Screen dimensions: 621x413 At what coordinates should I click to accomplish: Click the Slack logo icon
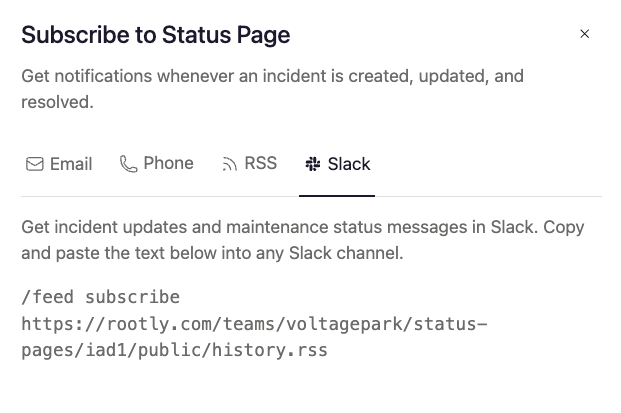313,164
